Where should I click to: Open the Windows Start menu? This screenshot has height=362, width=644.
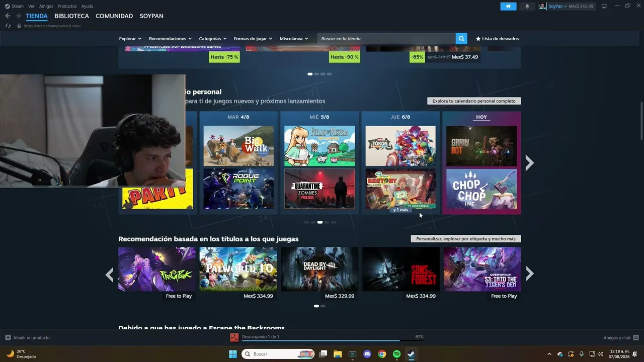click(x=233, y=354)
